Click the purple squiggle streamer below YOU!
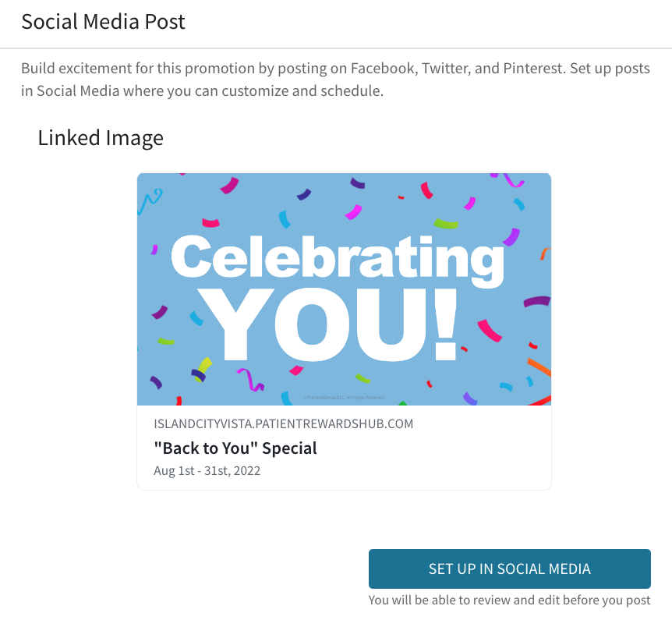The width and height of the screenshot is (672, 627). (251, 380)
